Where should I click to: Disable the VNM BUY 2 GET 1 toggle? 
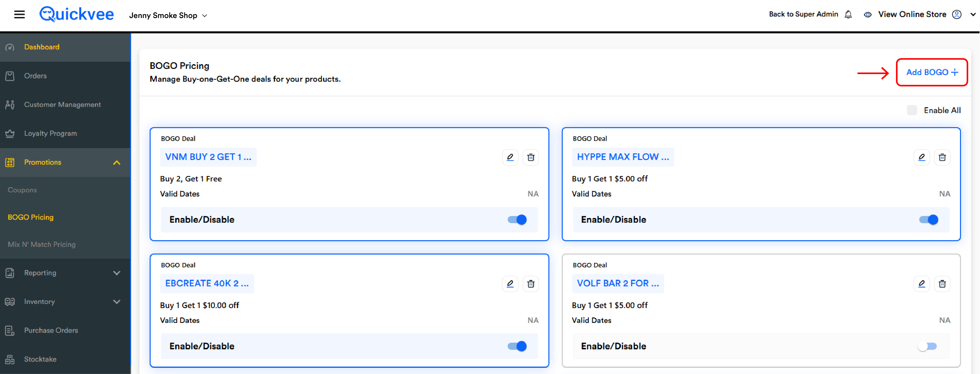[x=517, y=219]
